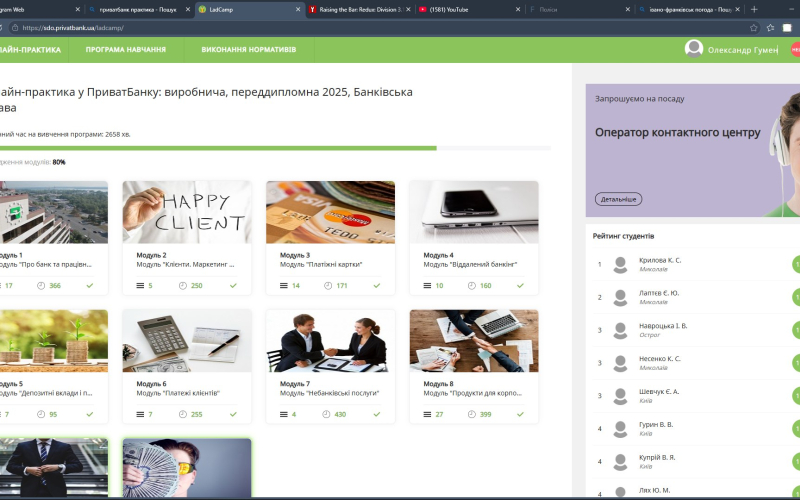800x500 pixels.
Task: Select Шевчук Є. А. in student rating
Action: tap(659, 391)
